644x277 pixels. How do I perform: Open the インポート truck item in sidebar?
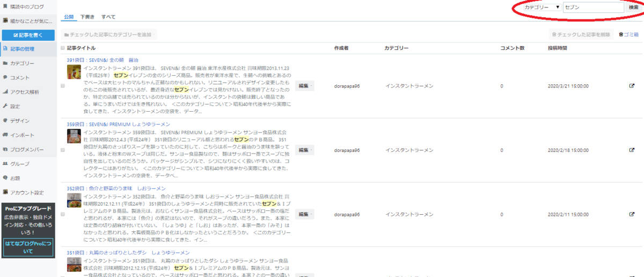[x=28, y=135]
